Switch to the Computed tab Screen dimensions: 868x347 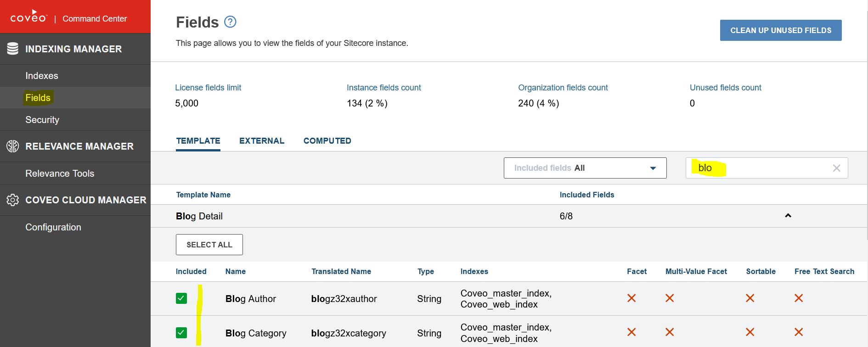[x=327, y=141]
